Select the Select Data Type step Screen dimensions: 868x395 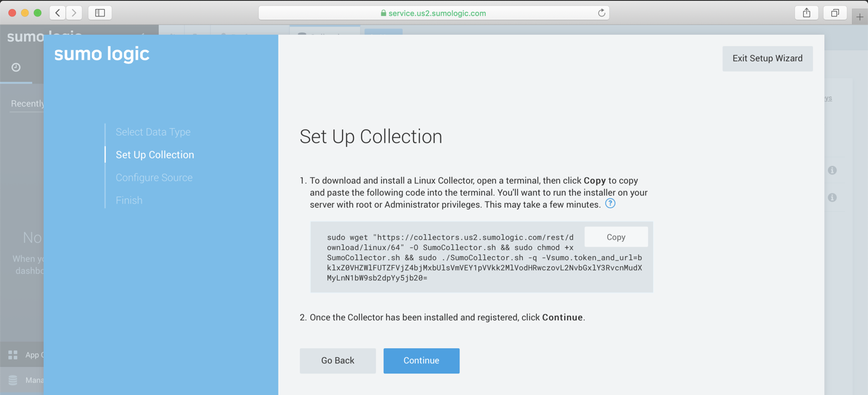[153, 132]
